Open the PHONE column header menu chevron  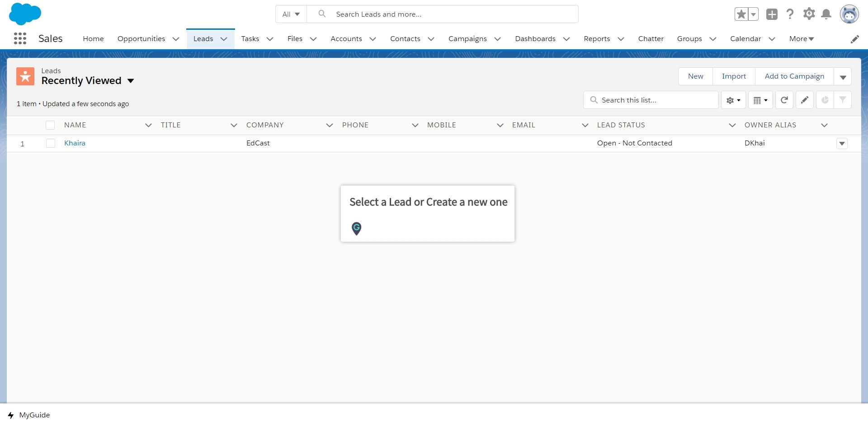[415, 125]
